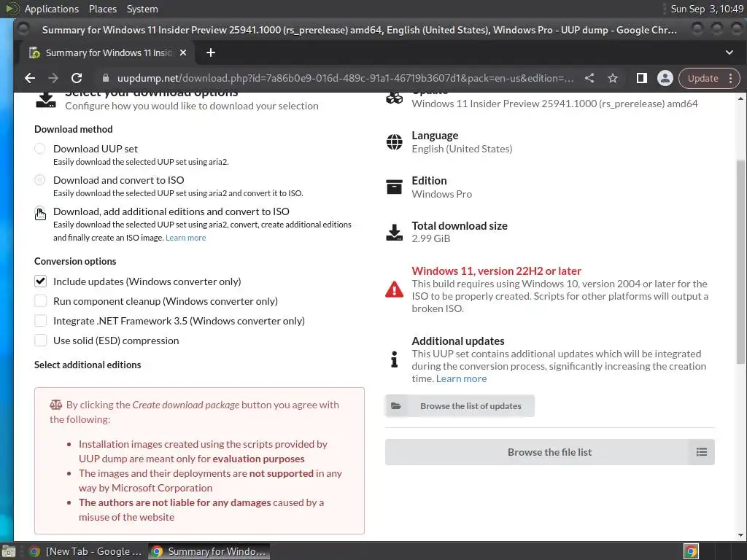Select the Summary for Windo... taskbar entry
Image resolution: width=747 pixels, height=560 pixels.
pos(209,551)
